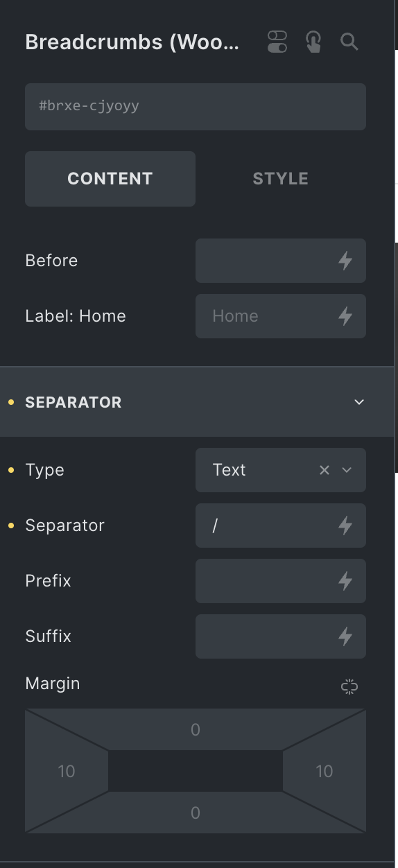The height and width of the screenshot is (868, 398).
Task: Edit the top margin value
Action: (196, 729)
